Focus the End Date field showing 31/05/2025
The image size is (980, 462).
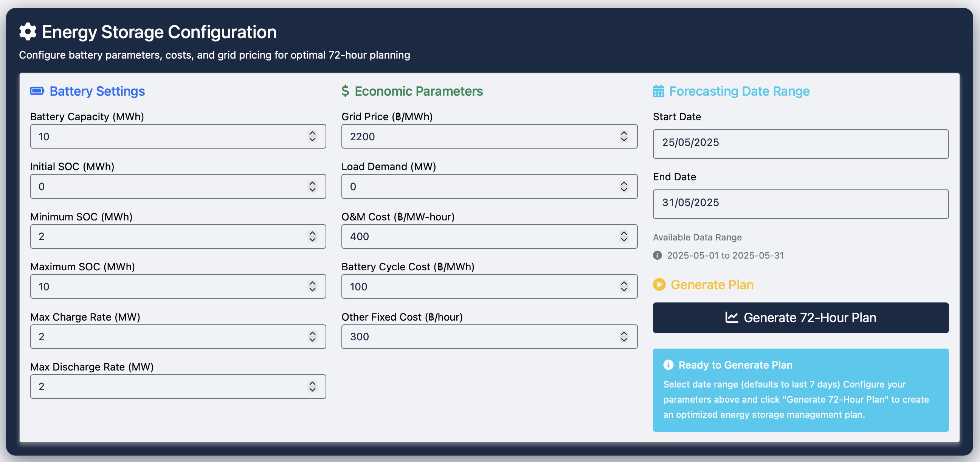pos(800,204)
